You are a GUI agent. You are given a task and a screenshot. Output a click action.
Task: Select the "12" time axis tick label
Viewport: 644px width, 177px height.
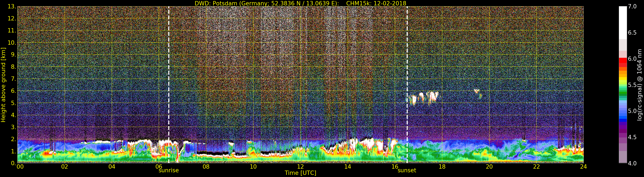tap(300, 167)
